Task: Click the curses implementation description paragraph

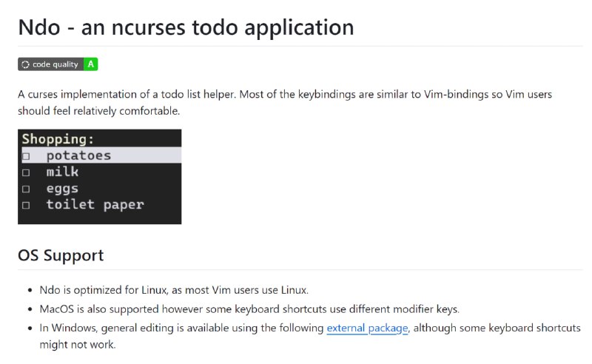Action: 285,102
